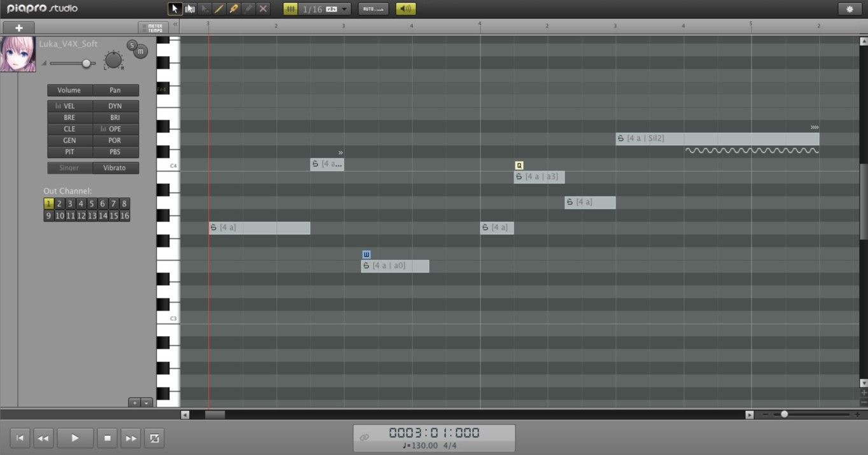Toggle the speaker audio monitor button
The image size is (868, 455).
[x=405, y=9]
